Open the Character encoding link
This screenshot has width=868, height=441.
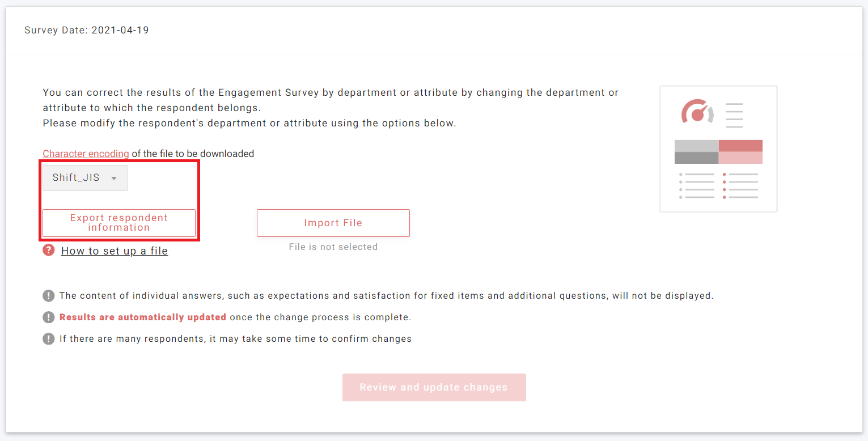click(x=86, y=154)
